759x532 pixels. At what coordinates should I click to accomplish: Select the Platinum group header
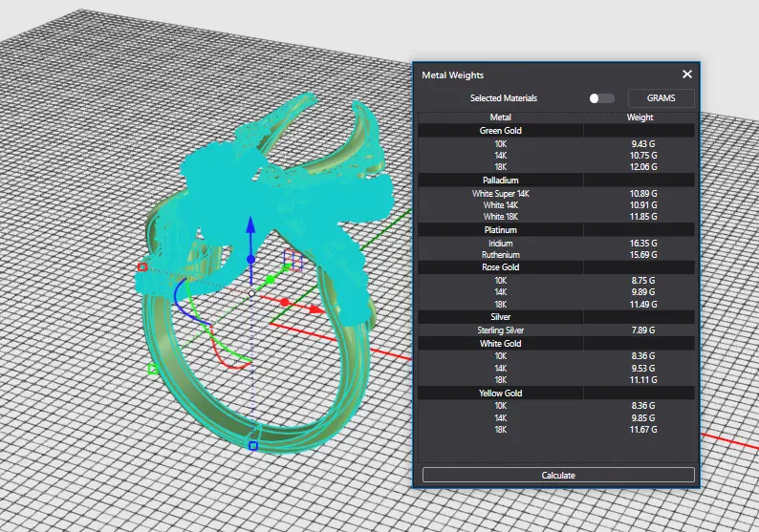pos(500,230)
